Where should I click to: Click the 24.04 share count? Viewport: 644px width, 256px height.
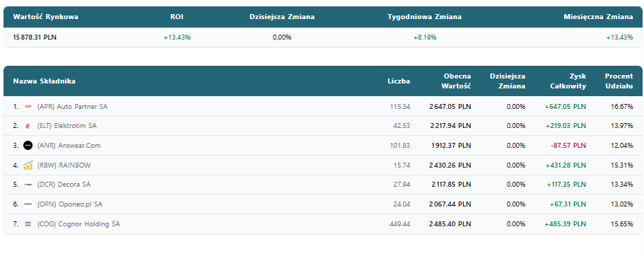[402, 204]
